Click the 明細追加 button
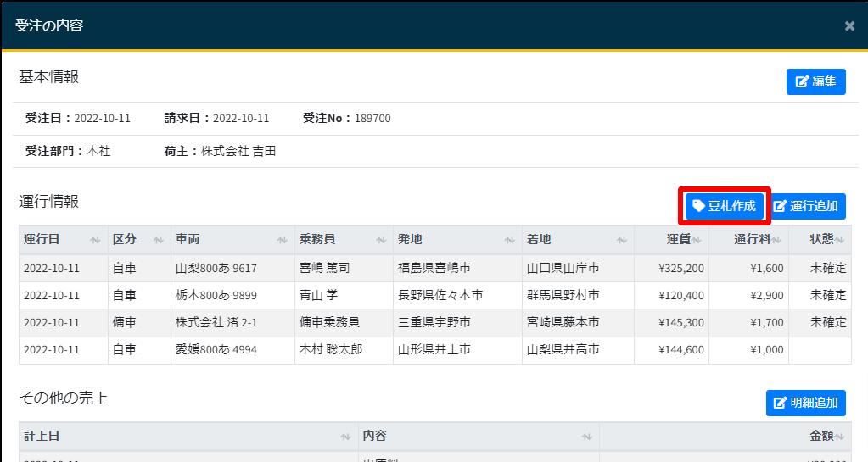Screen dimensions: 868x462 coord(805,403)
